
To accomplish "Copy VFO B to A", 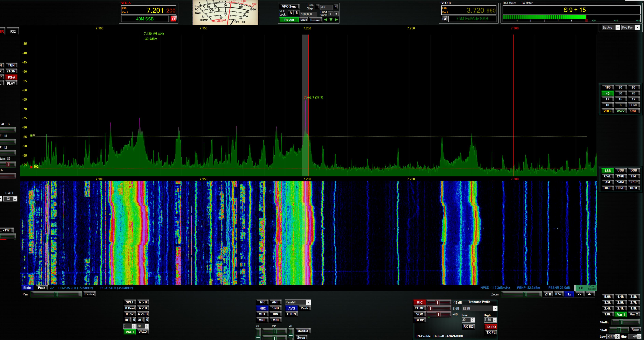I will (143, 308).
